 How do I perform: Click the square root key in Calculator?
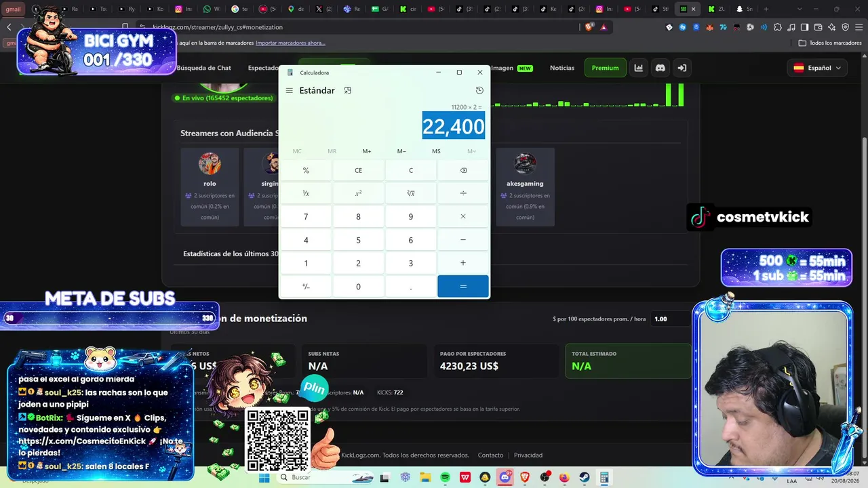coord(410,193)
